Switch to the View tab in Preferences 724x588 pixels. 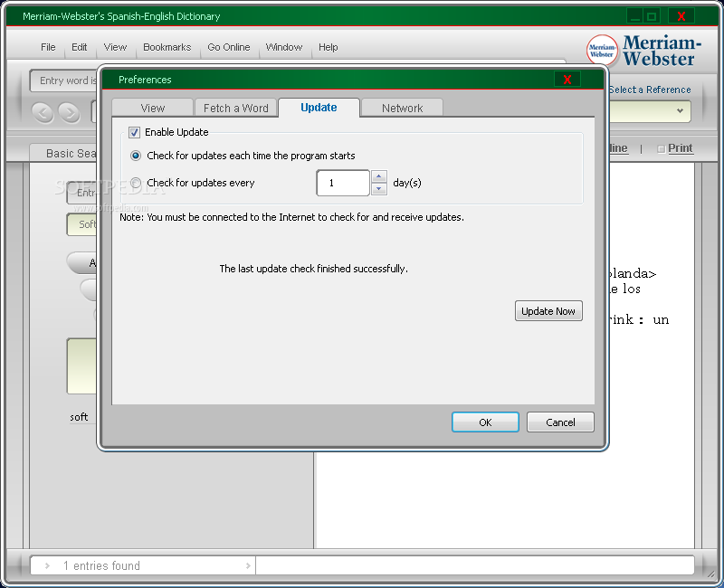pos(152,108)
